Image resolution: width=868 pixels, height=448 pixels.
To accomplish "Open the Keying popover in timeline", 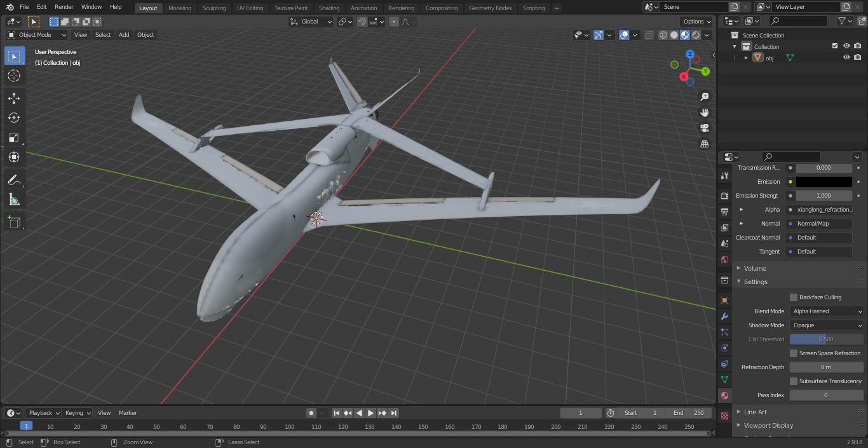I will [78, 413].
